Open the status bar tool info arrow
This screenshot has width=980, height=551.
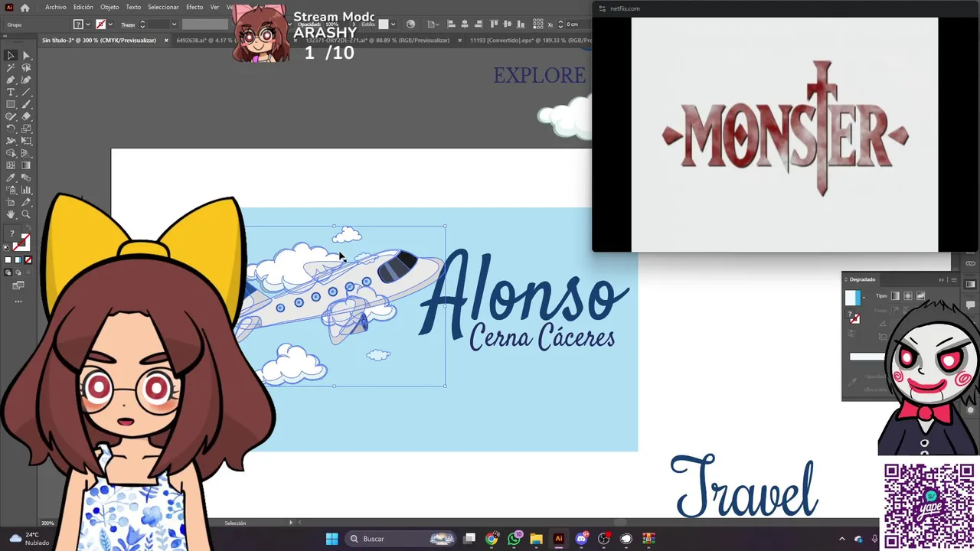[x=291, y=523]
